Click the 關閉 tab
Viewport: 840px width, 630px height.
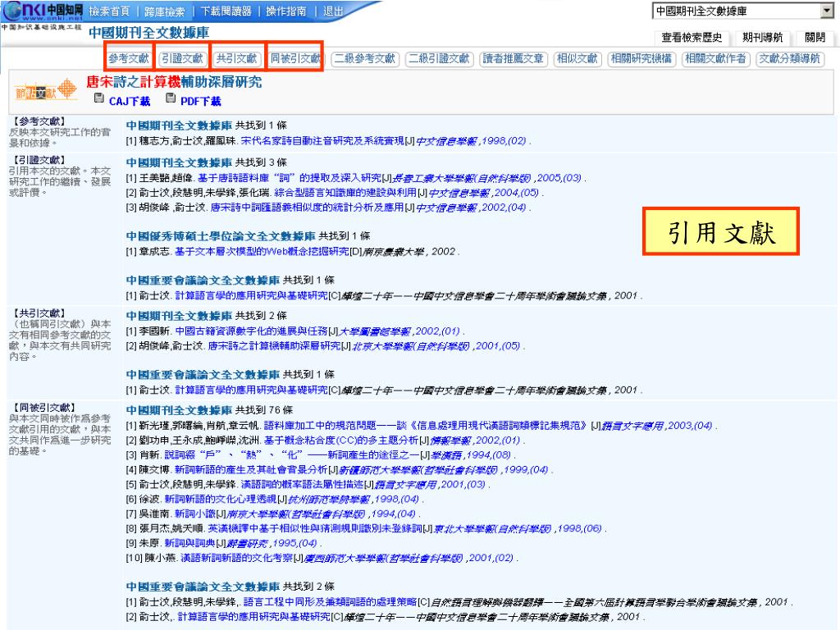(815, 38)
